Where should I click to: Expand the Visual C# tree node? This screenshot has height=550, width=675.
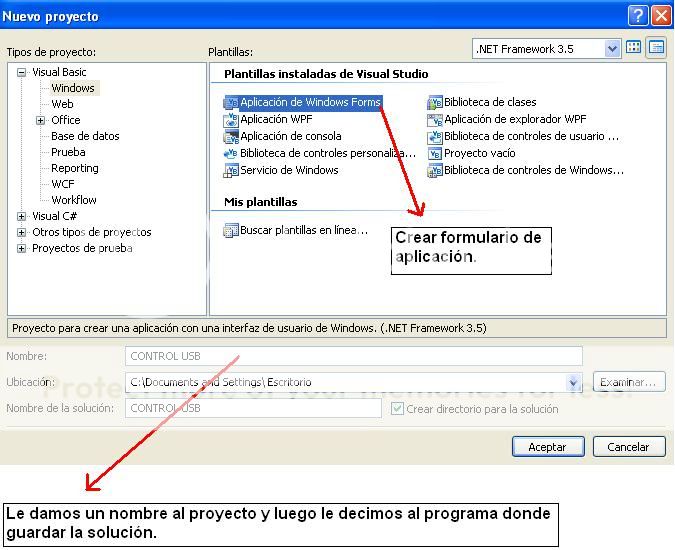21,216
